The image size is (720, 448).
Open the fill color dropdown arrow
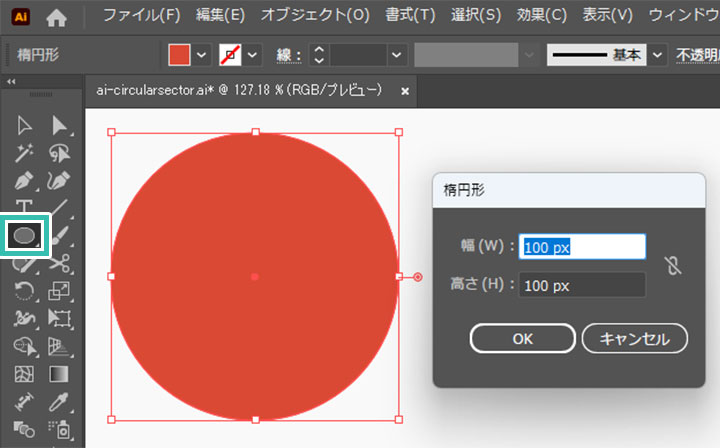click(x=203, y=54)
